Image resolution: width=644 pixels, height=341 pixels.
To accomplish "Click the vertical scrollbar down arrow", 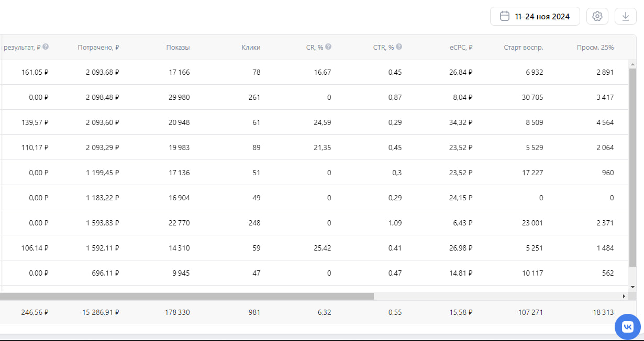I will pyautogui.click(x=632, y=287).
